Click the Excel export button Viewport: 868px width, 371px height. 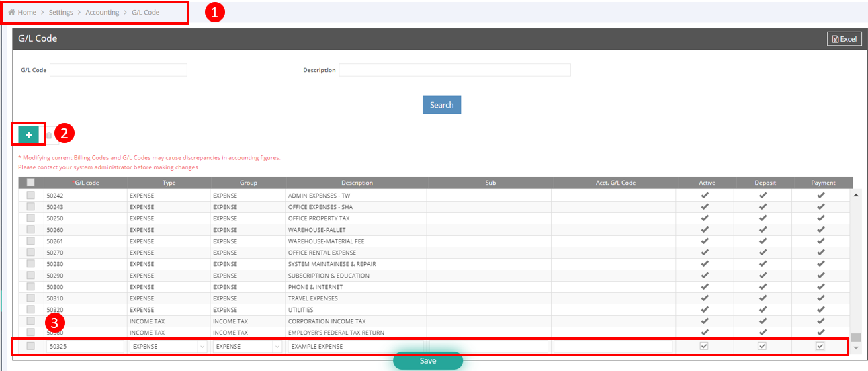click(x=844, y=39)
